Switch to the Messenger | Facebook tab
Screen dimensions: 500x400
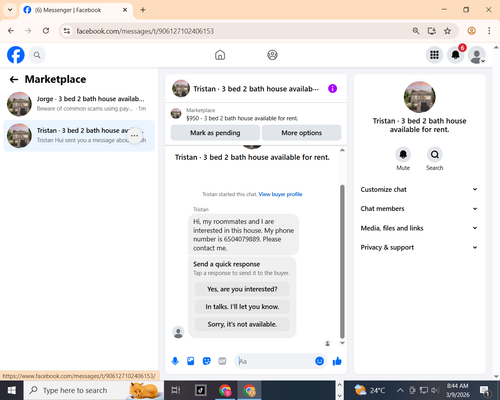point(76,10)
